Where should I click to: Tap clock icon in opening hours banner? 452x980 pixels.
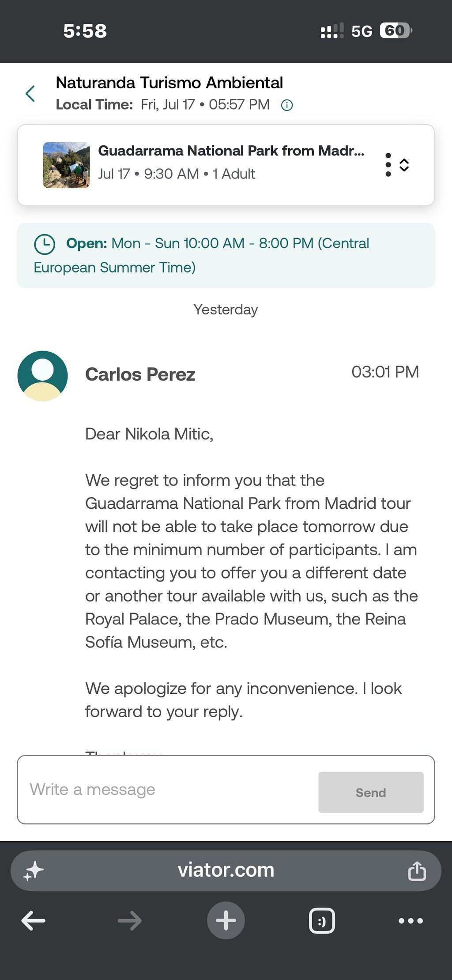(45, 244)
